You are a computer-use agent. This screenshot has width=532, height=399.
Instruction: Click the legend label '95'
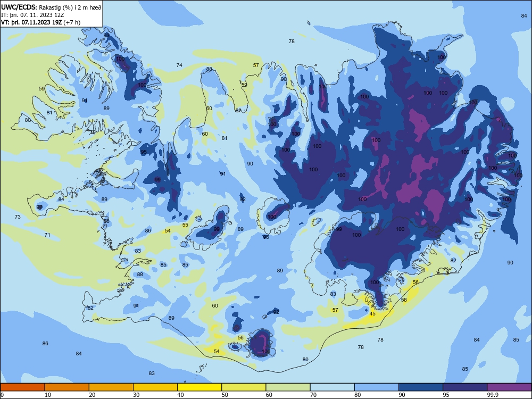[446, 395]
